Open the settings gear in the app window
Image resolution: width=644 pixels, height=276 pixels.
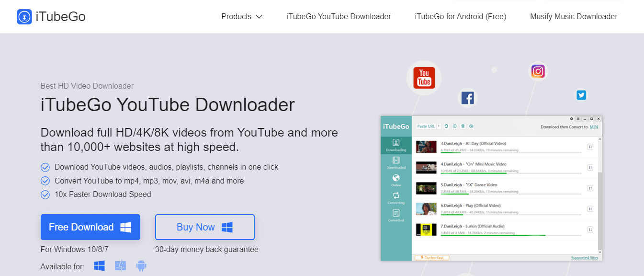pyautogui.click(x=571, y=119)
